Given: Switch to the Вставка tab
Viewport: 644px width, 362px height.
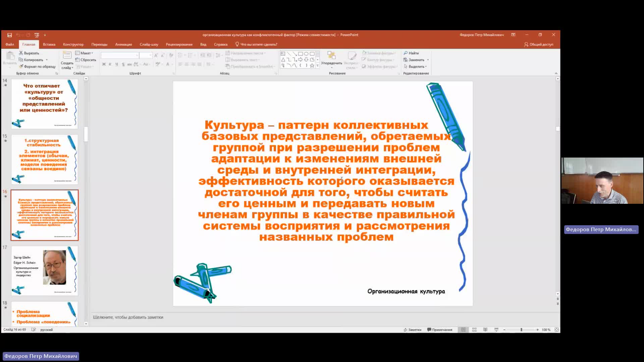Looking at the screenshot, I should [49, 44].
